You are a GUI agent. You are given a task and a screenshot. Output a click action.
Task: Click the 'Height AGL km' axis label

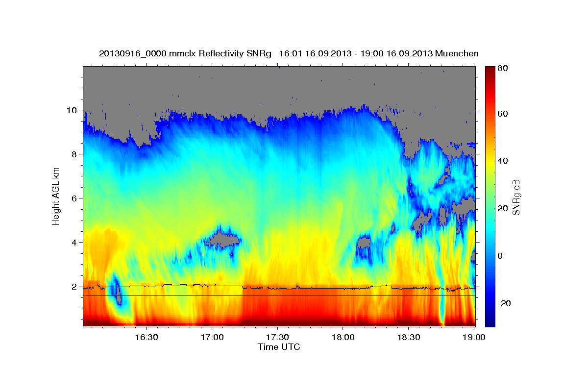56,196
